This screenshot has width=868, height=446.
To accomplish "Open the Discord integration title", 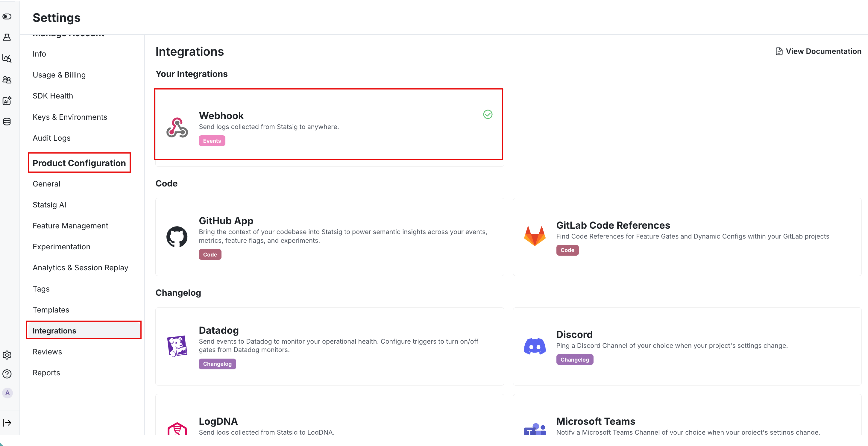I will point(574,335).
